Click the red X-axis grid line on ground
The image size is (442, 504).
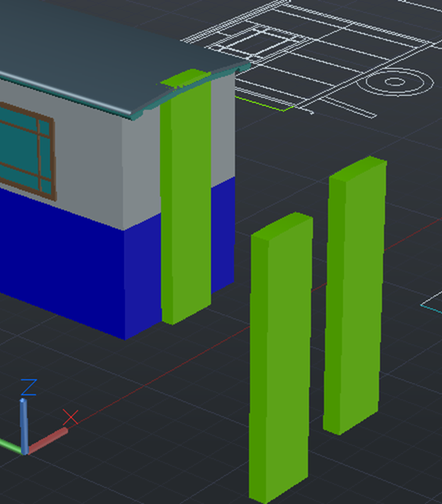coord(161,375)
